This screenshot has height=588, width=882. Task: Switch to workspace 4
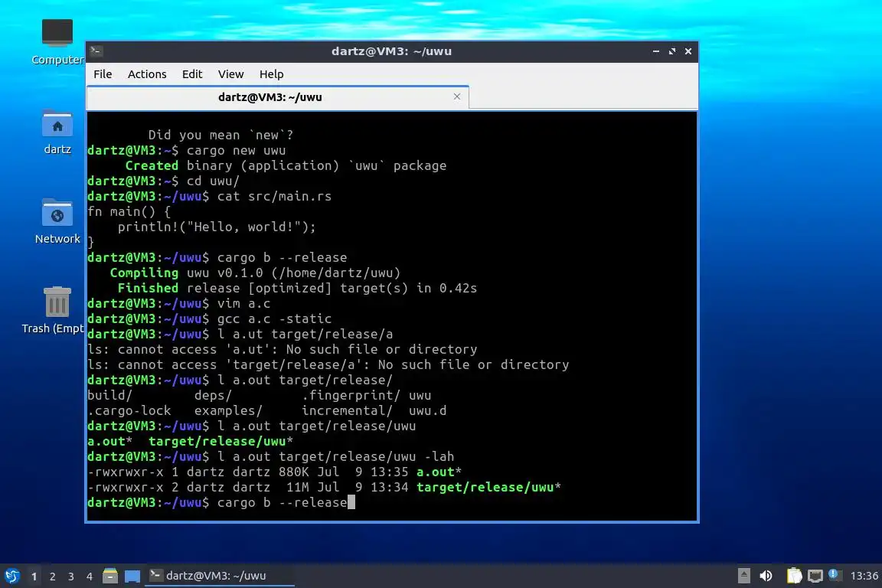point(89,577)
